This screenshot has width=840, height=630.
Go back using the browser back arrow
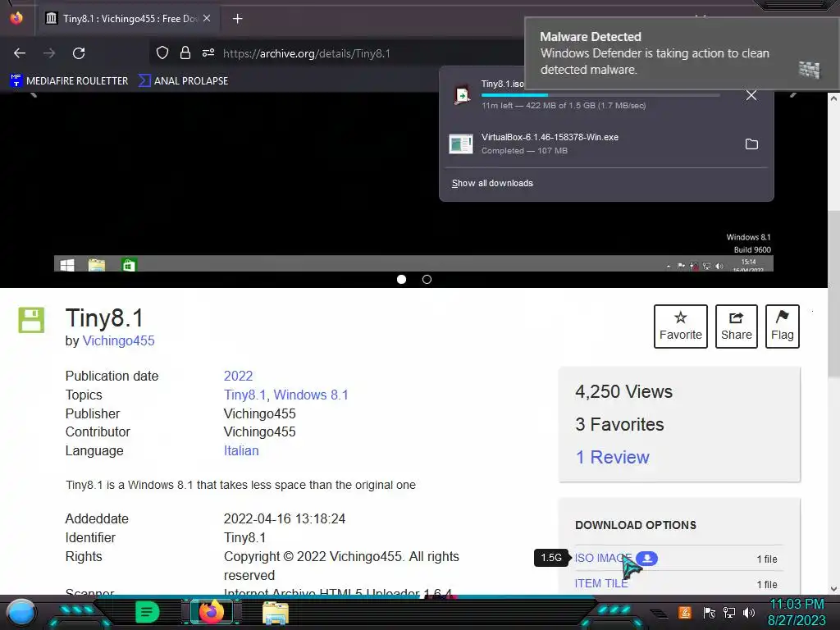[x=20, y=53]
